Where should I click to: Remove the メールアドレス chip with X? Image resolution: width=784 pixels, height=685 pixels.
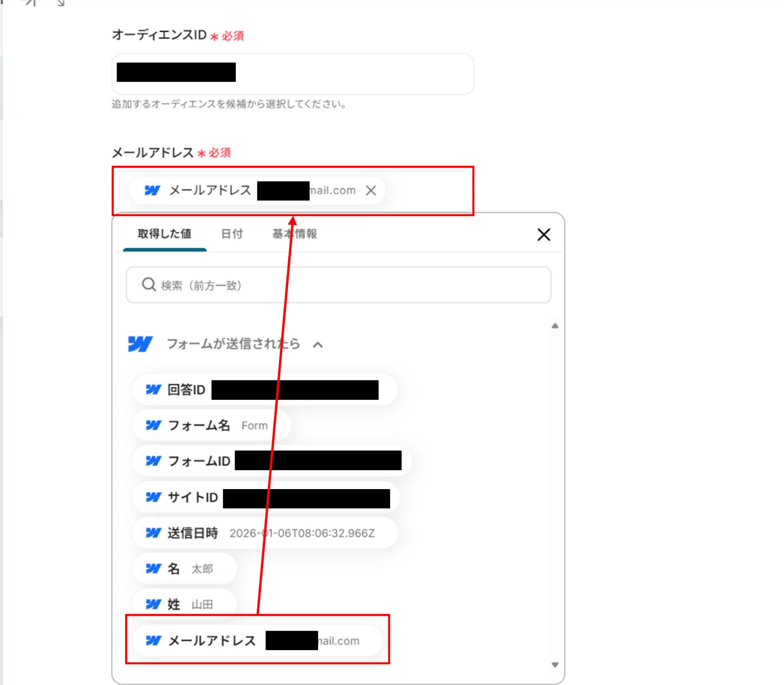tap(371, 190)
